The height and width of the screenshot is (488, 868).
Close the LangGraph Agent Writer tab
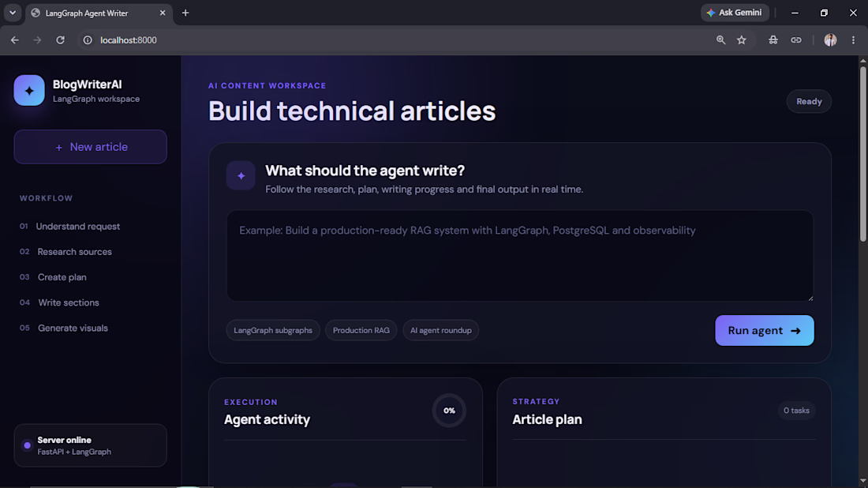pyautogui.click(x=163, y=13)
